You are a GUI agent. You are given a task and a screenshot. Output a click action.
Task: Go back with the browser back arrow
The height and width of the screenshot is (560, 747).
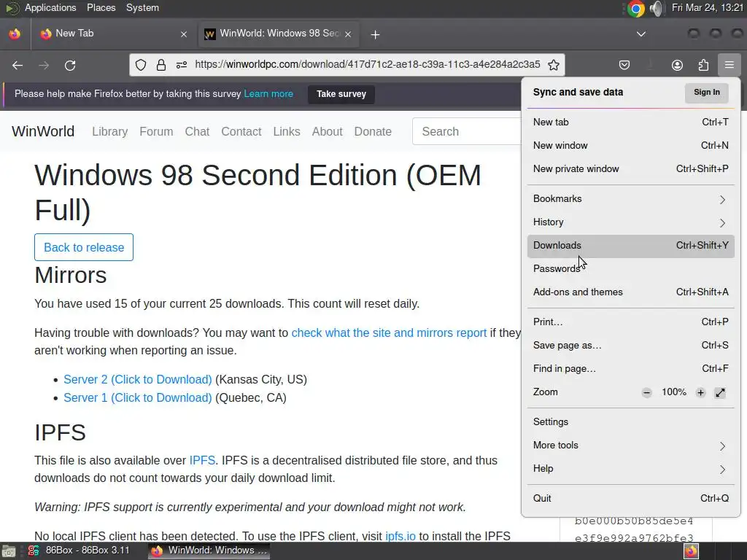pos(18,65)
